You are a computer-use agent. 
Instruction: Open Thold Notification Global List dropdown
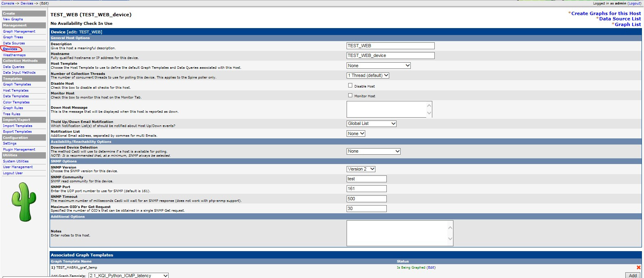coord(371,124)
